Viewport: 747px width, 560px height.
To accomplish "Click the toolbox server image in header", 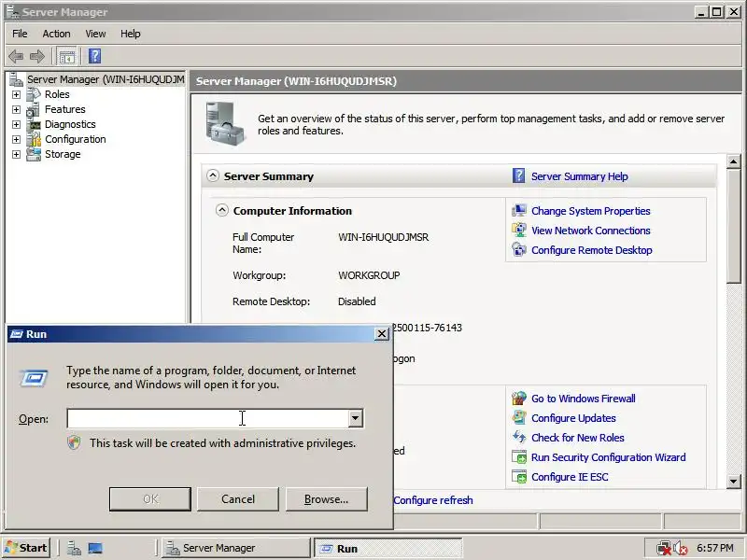I will [x=224, y=124].
